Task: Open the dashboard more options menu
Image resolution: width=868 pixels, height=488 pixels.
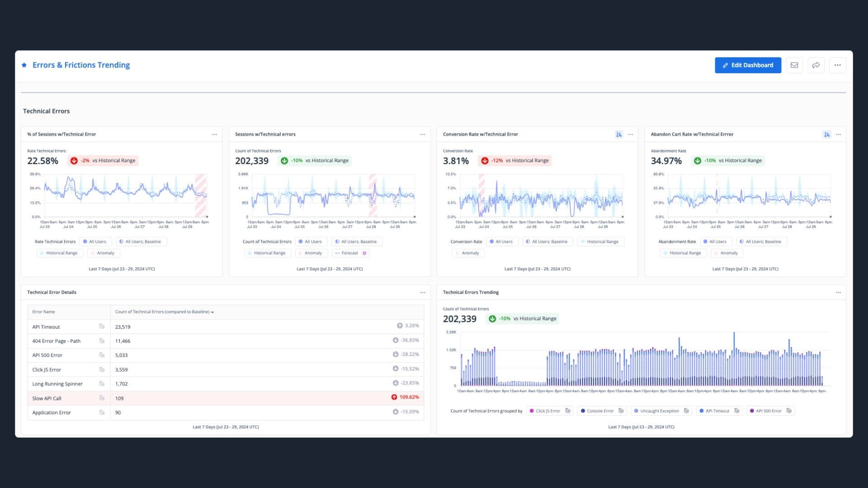Action: click(x=838, y=65)
